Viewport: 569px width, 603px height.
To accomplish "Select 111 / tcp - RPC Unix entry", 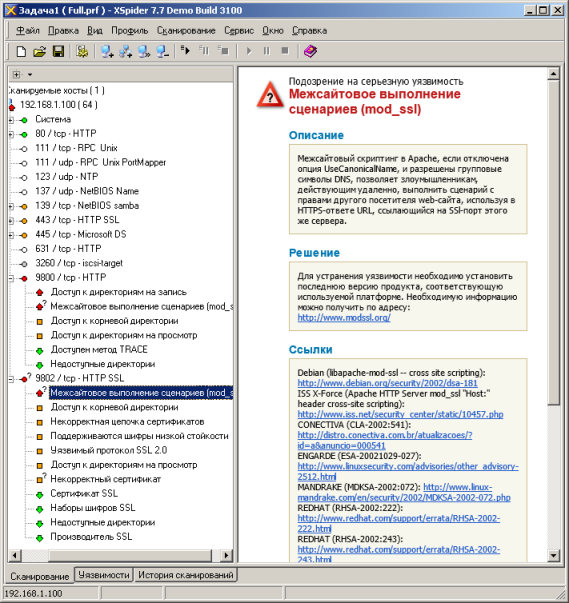I will click(76, 148).
